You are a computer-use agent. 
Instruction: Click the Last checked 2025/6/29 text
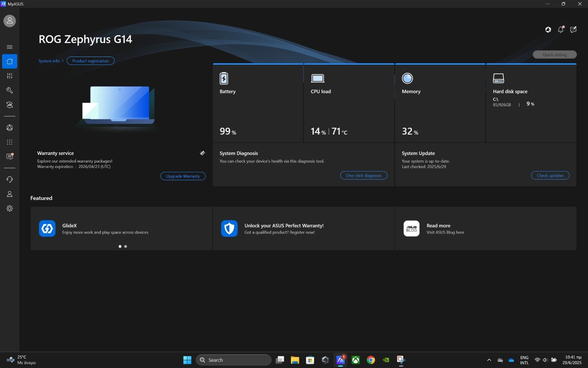(x=424, y=167)
